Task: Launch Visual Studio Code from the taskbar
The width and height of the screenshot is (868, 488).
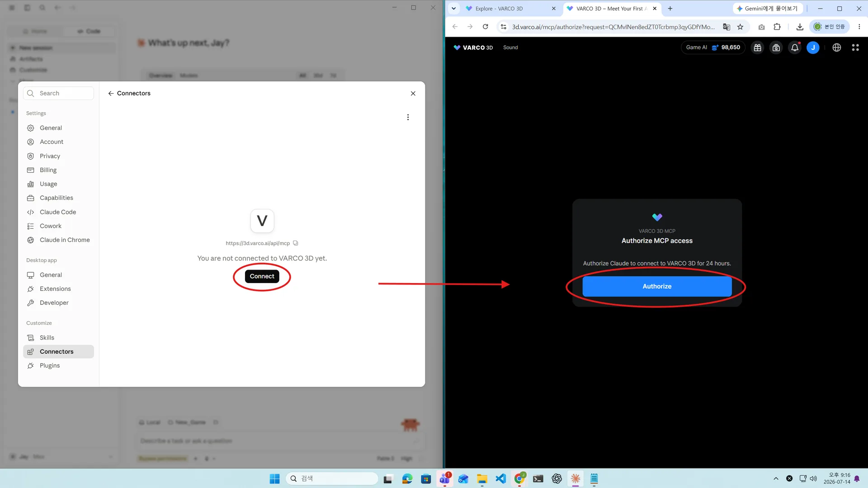Action: pos(500,479)
